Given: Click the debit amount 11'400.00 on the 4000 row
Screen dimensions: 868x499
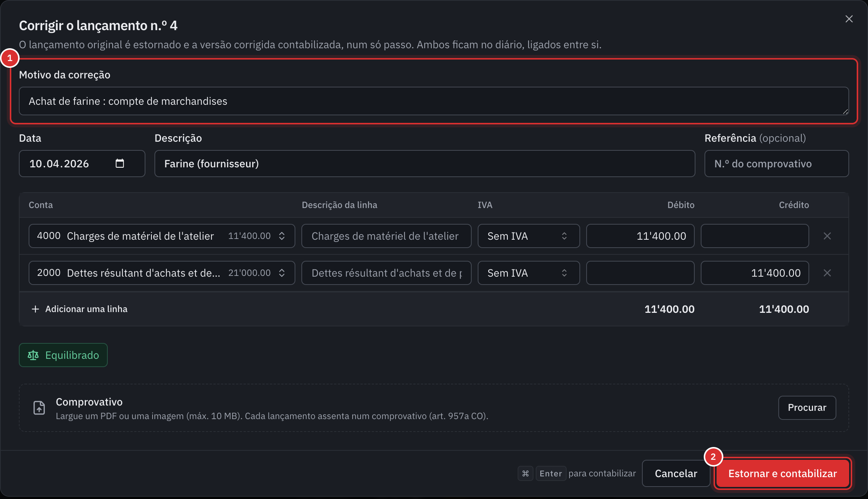Looking at the screenshot, I should (640, 236).
